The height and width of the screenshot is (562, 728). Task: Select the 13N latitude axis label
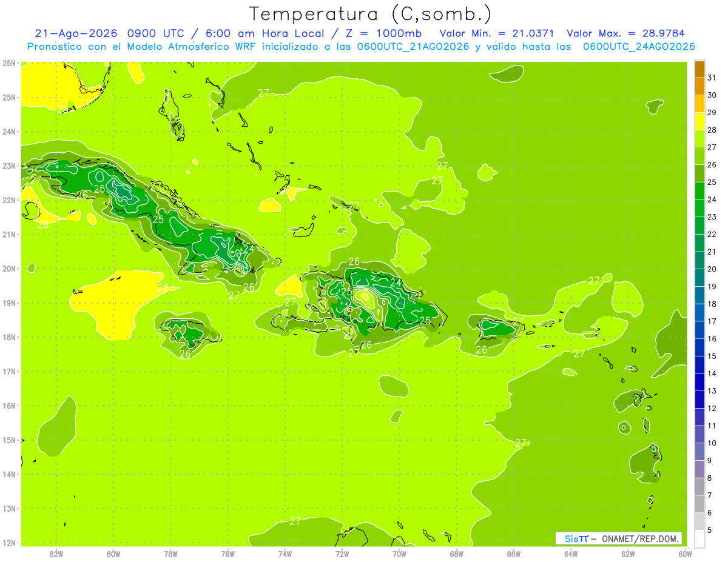click(8, 509)
